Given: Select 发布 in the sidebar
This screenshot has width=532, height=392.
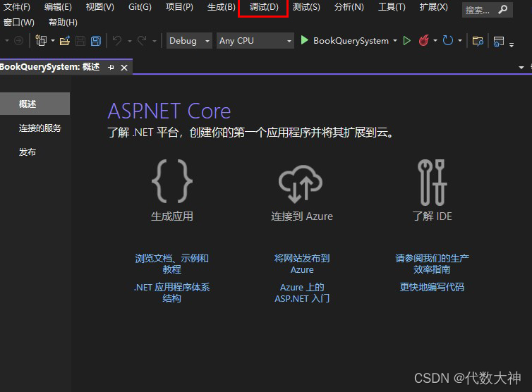Looking at the screenshot, I should click(x=28, y=152).
